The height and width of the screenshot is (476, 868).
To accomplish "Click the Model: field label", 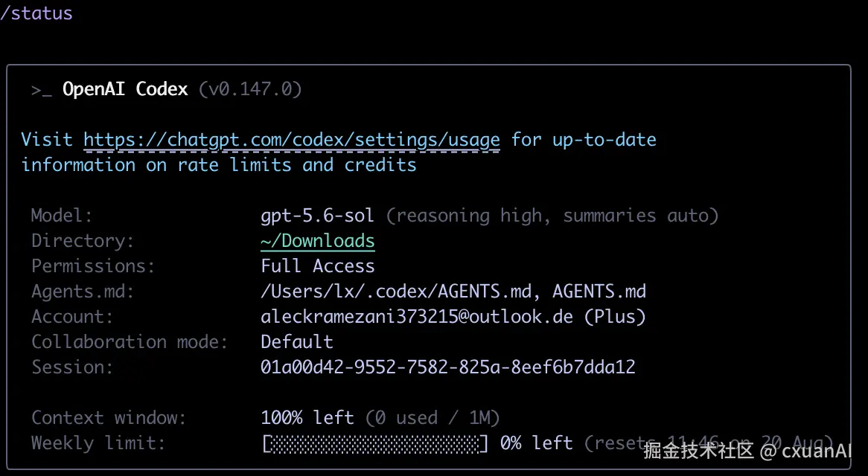I will click(62, 215).
